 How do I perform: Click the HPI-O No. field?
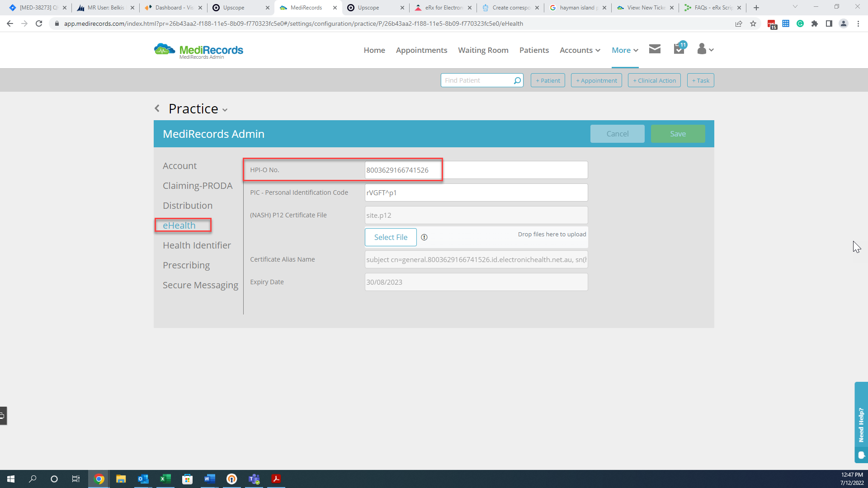(476, 170)
